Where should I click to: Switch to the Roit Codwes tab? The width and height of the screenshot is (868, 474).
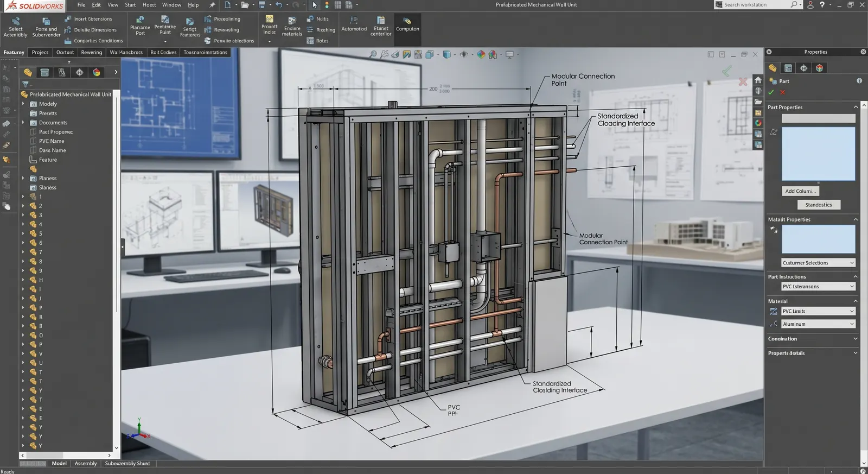click(163, 52)
